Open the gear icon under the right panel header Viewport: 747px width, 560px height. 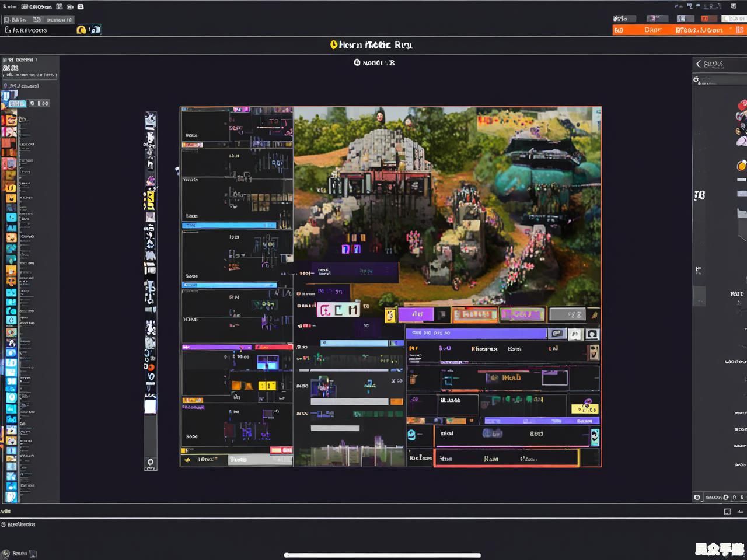point(696,79)
